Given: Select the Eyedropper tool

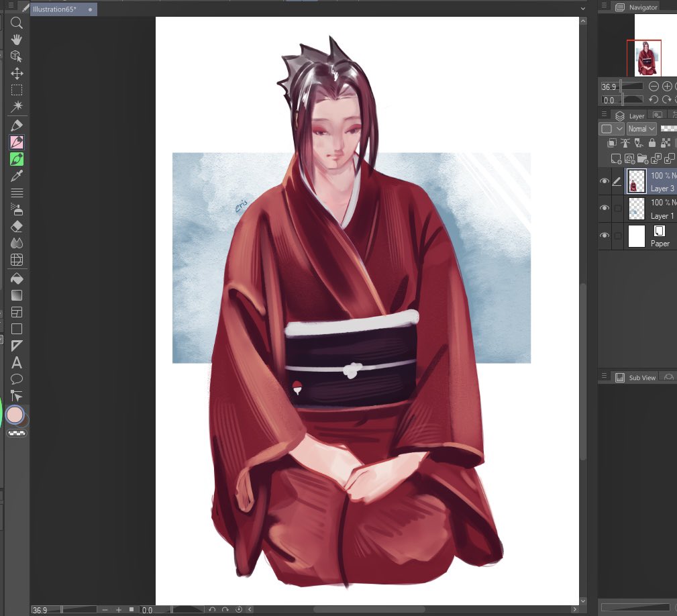Looking at the screenshot, I should click(x=16, y=176).
